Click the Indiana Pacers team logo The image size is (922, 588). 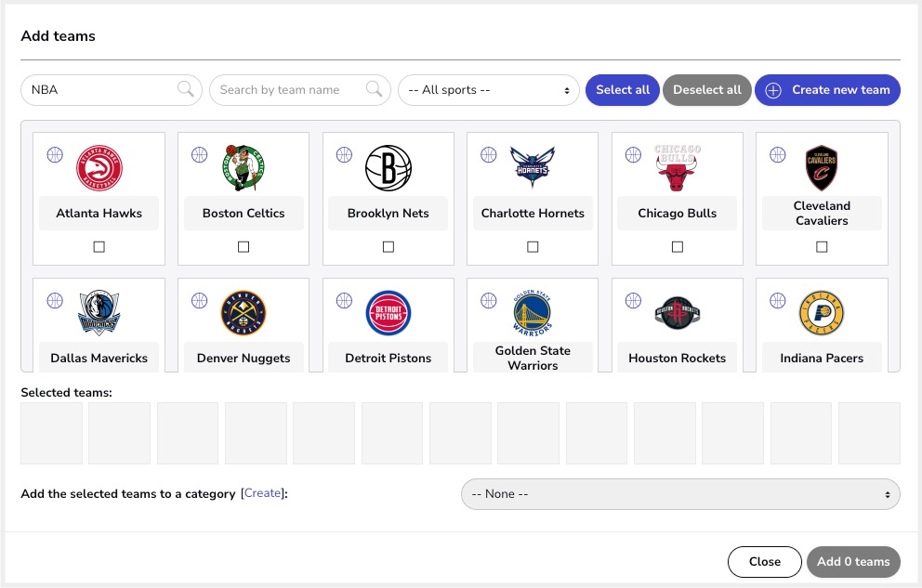(x=822, y=313)
